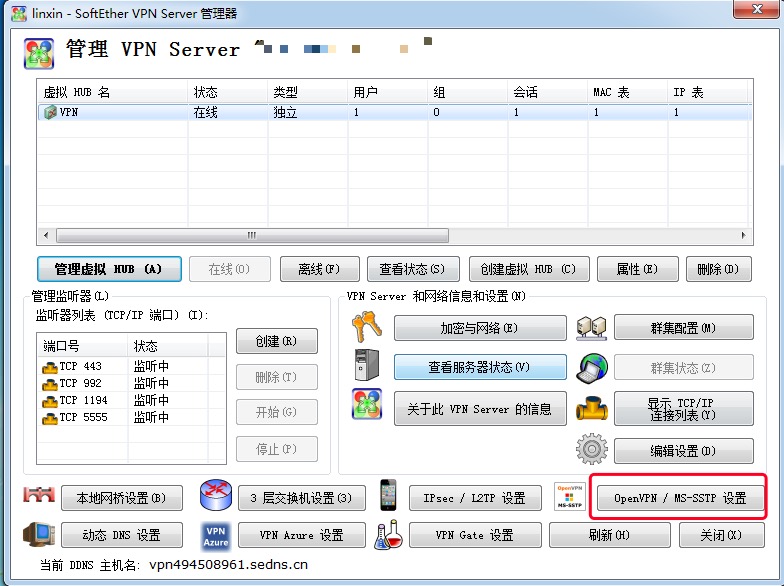
Task: Open 本地网桥设置(B)
Action: [x=122, y=498]
